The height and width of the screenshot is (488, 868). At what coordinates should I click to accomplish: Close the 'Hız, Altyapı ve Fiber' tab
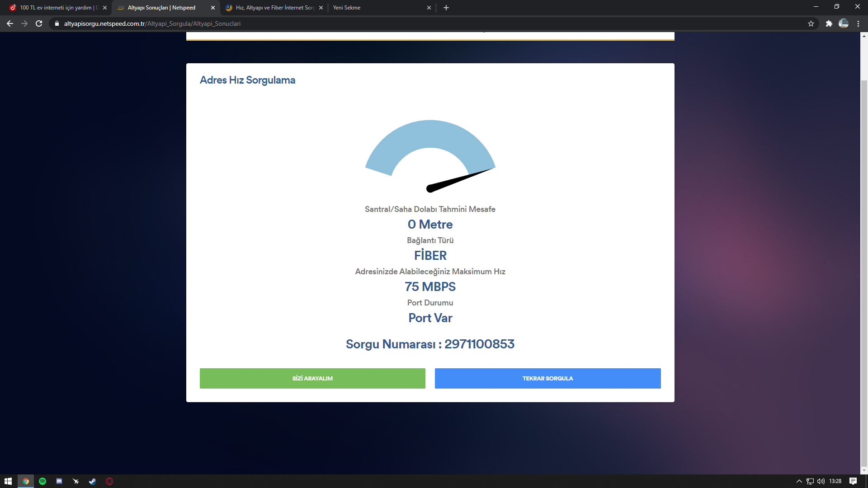(321, 8)
